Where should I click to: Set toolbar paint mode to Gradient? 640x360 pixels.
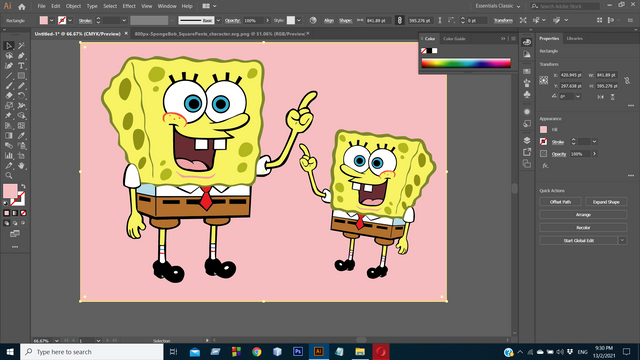(15, 213)
